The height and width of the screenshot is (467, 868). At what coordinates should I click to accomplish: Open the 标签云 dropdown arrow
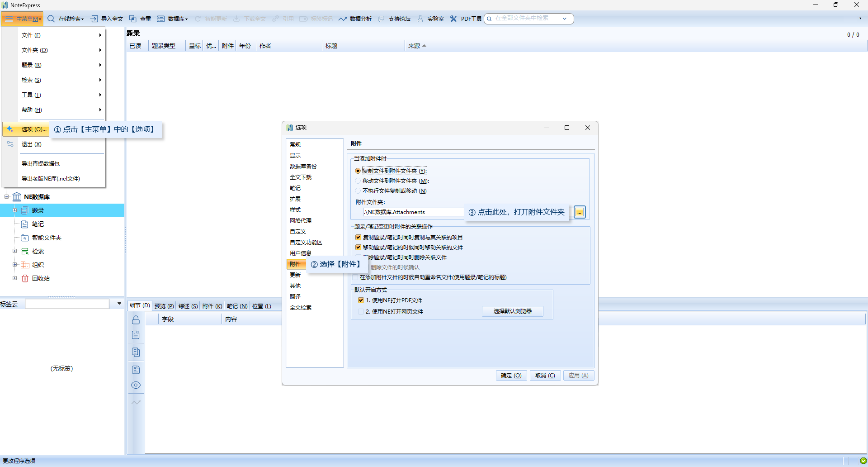[119, 304]
